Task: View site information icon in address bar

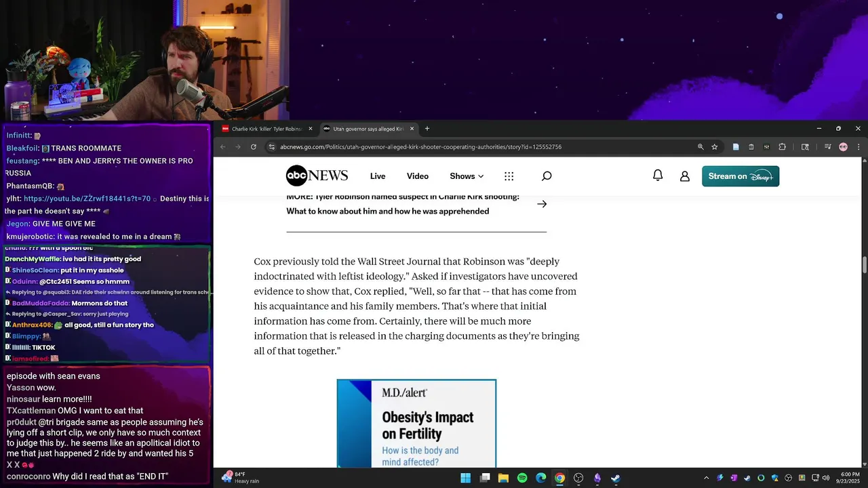Action: click(x=271, y=146)
